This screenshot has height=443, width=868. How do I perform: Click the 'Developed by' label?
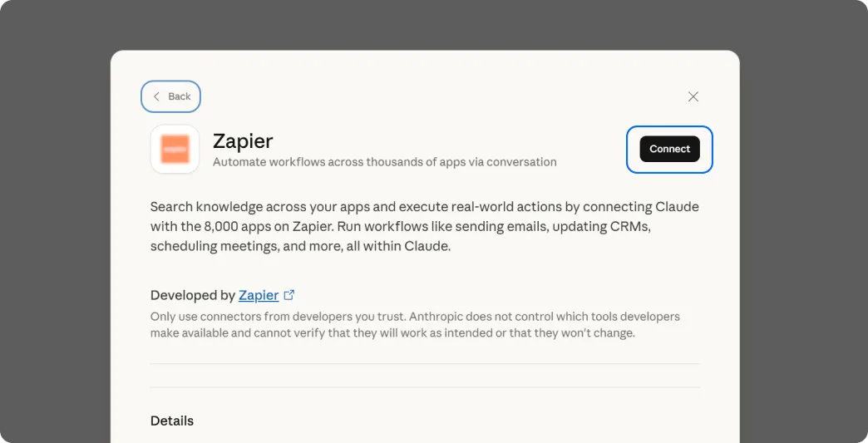192,295
